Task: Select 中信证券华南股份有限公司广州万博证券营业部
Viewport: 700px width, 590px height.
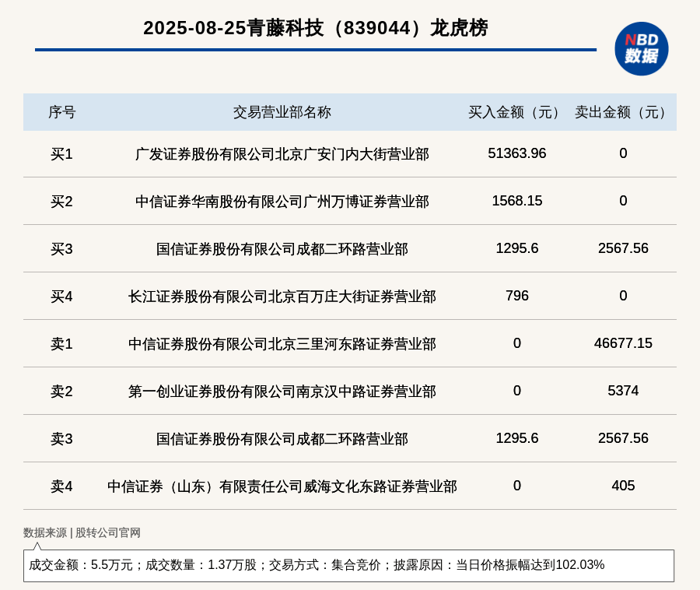Action: click(x=282, y=202)
